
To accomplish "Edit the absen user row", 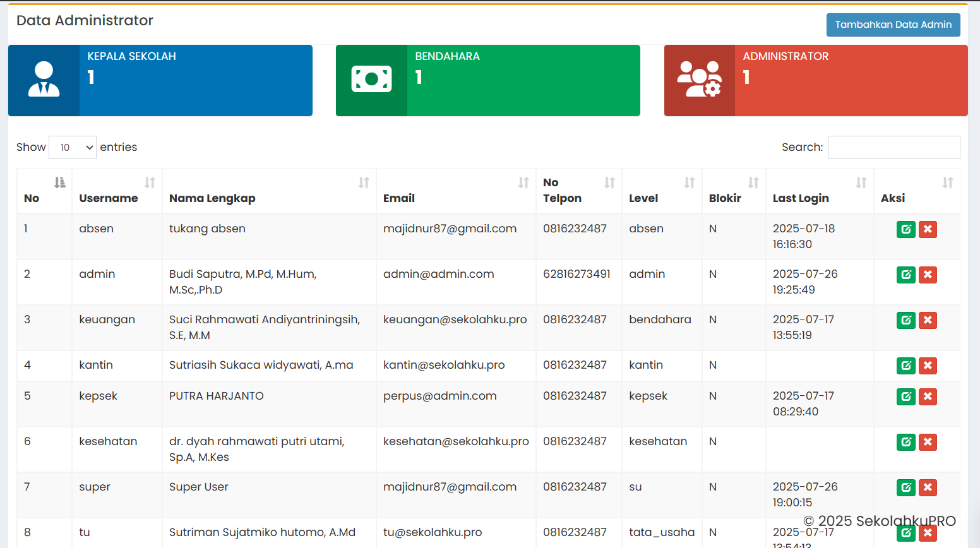I will tap(906, 229).
